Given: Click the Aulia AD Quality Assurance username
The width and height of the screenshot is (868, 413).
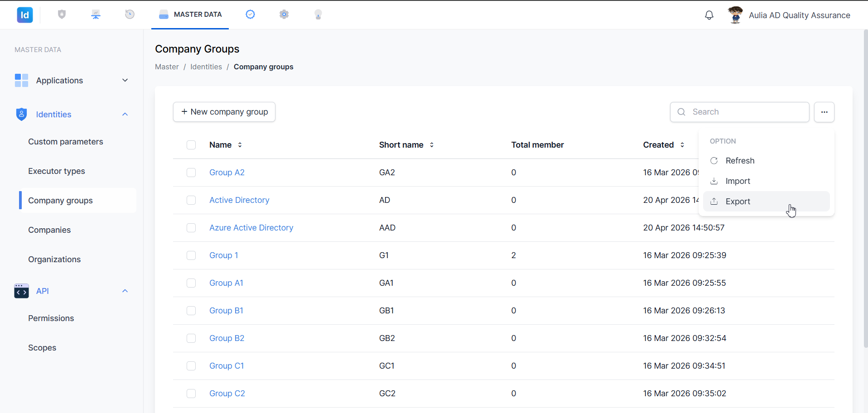Looking at the screenshot, I should [800, 15].
